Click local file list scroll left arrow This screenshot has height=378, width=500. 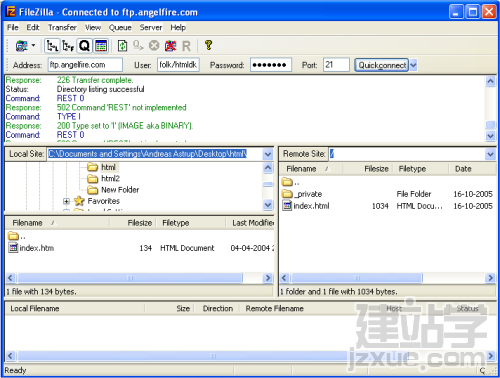11,278
